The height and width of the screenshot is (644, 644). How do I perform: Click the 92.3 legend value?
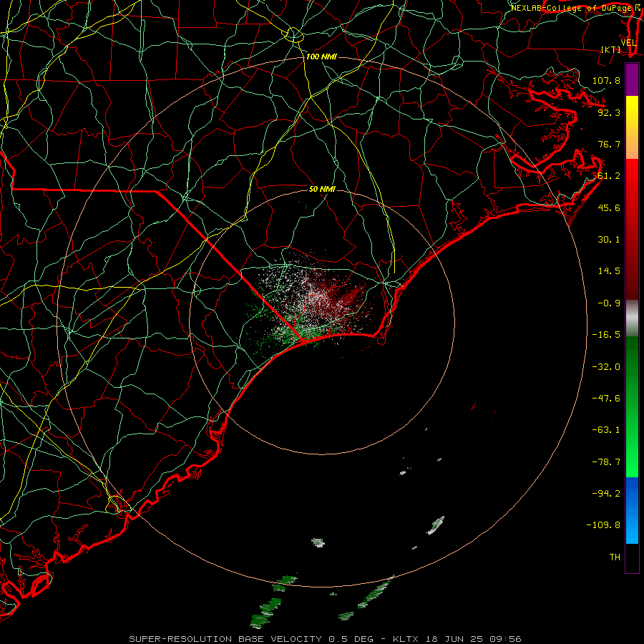(609, 112)
